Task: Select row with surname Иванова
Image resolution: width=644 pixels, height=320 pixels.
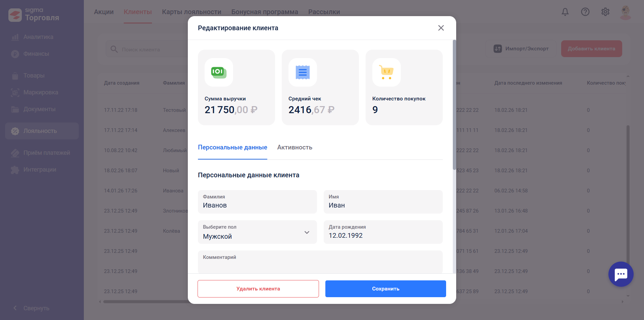Action: click(x=173, y=191)
